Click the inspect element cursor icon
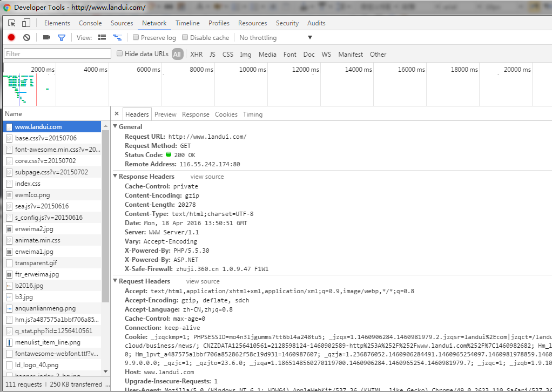The image size is (552, 392). point(12,23)
